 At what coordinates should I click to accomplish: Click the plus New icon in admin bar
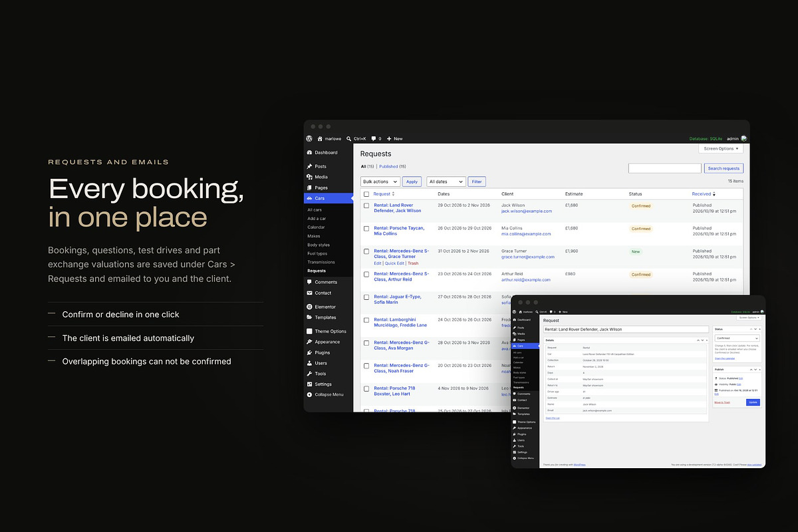coord(389,138)
